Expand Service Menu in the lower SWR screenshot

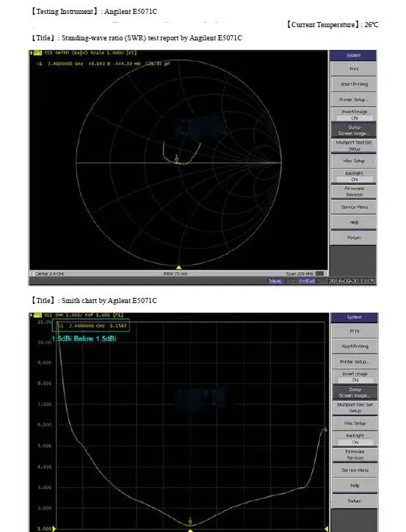click(355, 470)
